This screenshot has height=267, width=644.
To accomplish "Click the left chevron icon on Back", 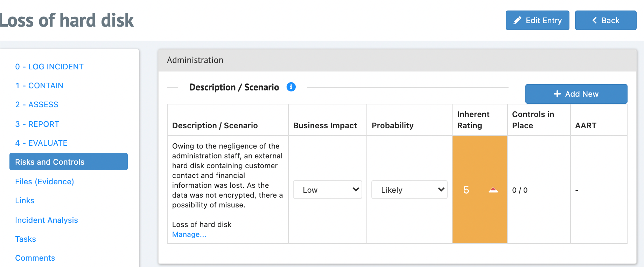I will coord(595,20).
